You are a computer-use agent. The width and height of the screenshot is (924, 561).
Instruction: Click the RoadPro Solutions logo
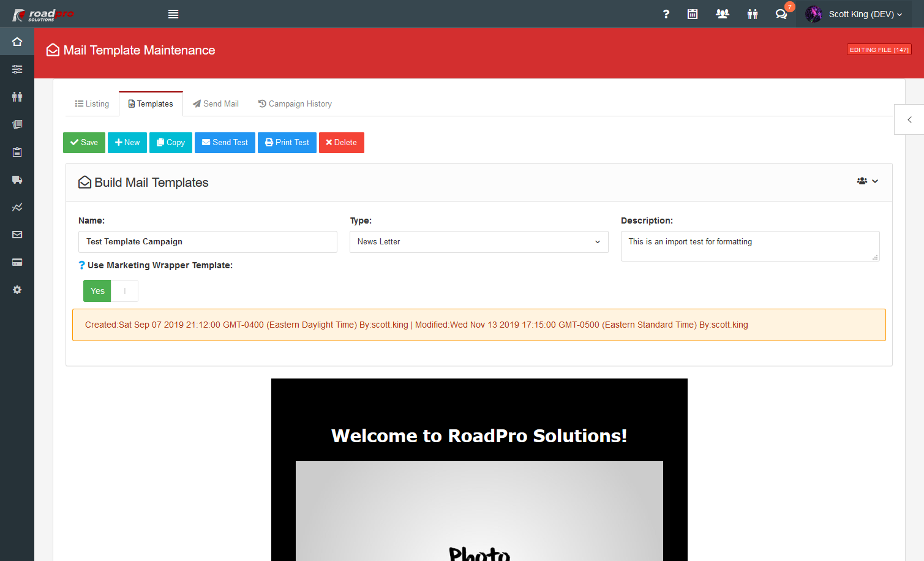43,14
